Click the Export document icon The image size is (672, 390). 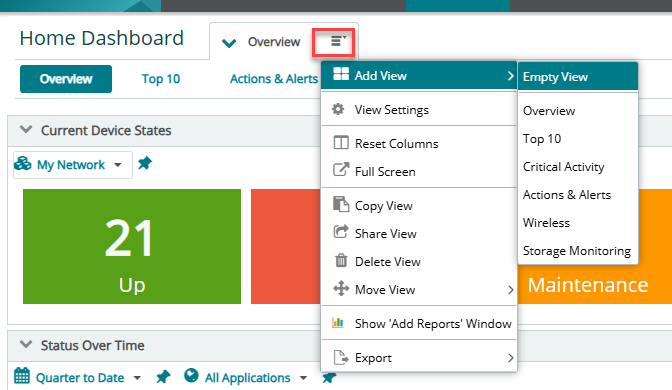tap(341, 357)
